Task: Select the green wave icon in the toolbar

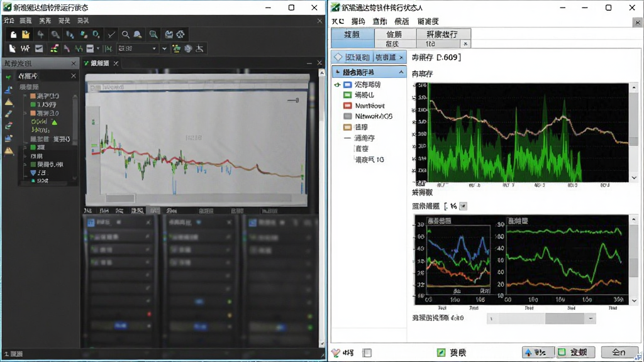Action: pos(79,49)
